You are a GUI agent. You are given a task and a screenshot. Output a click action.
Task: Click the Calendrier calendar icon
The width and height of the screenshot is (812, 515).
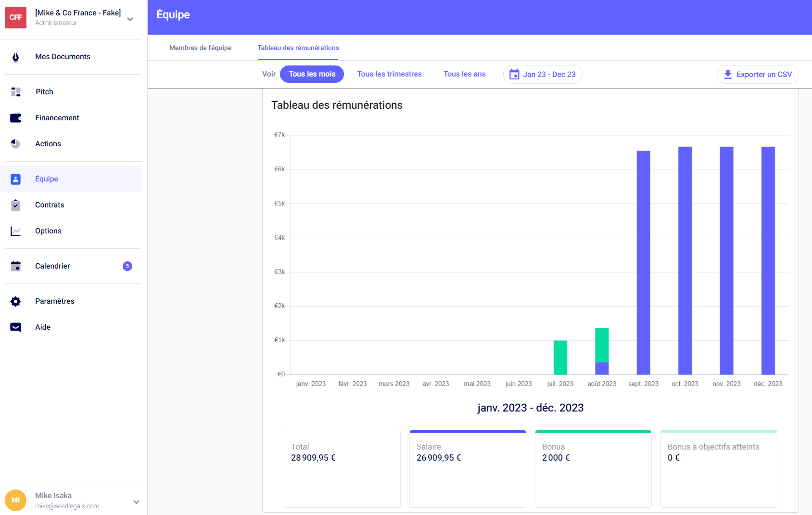(x=15, y=266)
